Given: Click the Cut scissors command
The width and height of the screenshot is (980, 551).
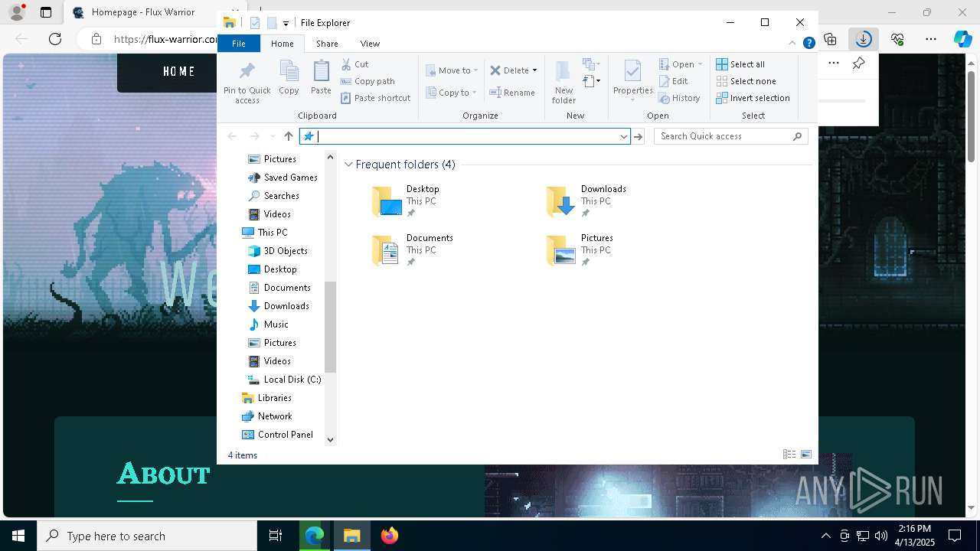Looking at the screenshot, I should 354,64.
